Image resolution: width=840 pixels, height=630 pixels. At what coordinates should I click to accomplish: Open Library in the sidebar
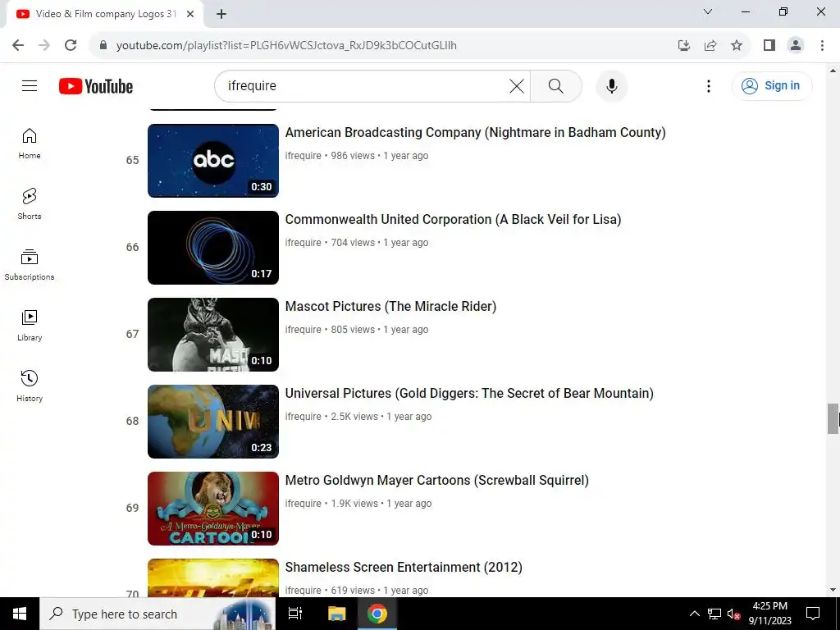tap(30, 325)
